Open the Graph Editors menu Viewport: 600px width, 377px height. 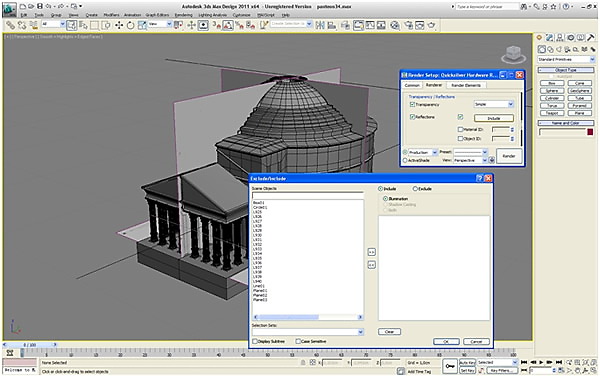click(157, 15)
